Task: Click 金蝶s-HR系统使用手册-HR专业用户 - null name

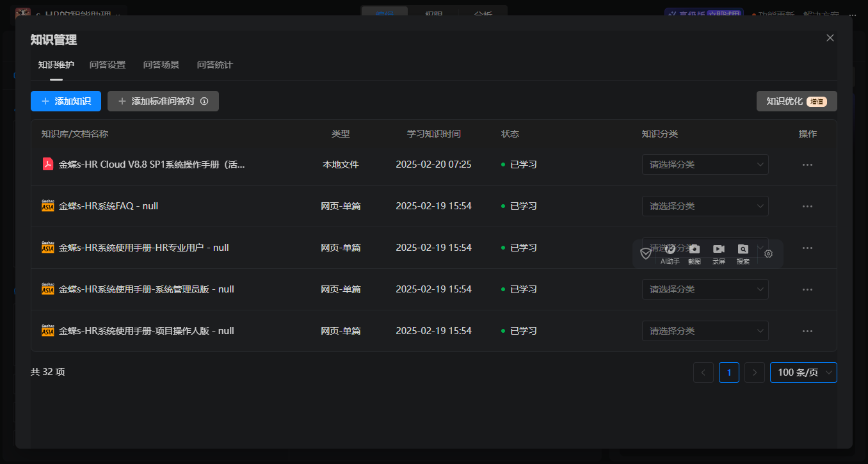Action: 144,248
